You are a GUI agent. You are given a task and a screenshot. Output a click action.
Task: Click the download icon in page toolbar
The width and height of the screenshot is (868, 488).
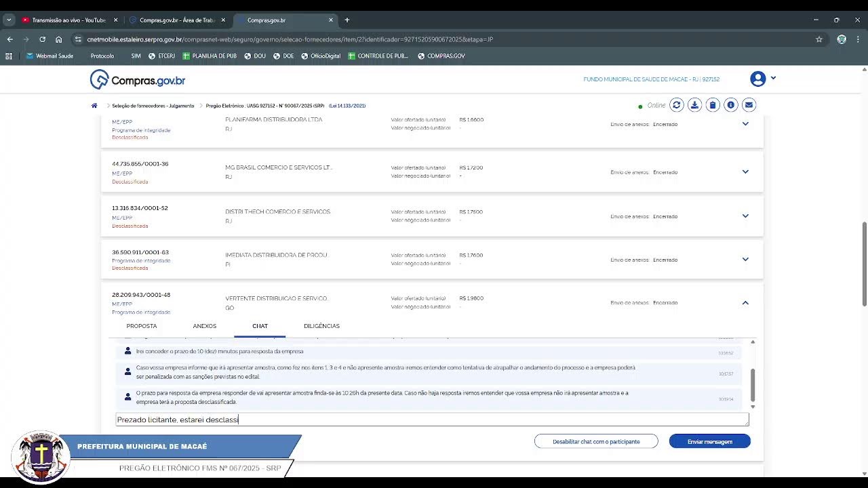pyautogui.click(x=694, y=105)
